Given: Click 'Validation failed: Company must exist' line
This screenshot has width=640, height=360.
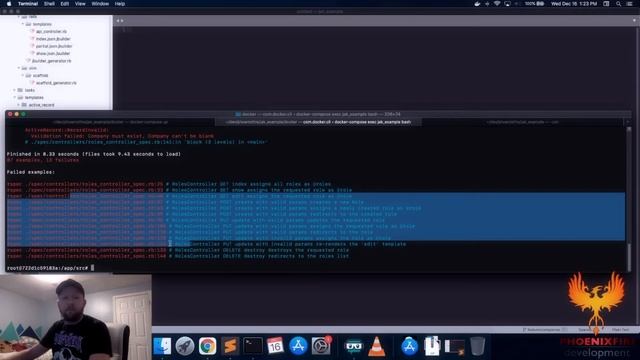Looking at the screenshot, I should click(x=122, y=136).
